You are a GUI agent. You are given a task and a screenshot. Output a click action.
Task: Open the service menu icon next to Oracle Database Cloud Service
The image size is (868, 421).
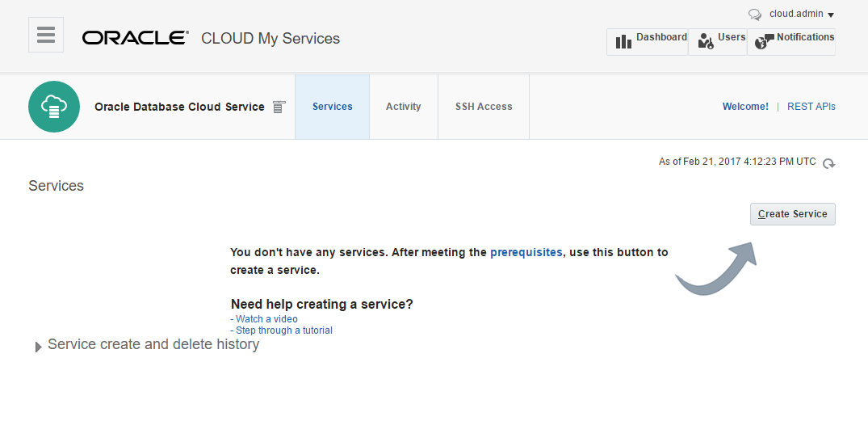point(279,107)
